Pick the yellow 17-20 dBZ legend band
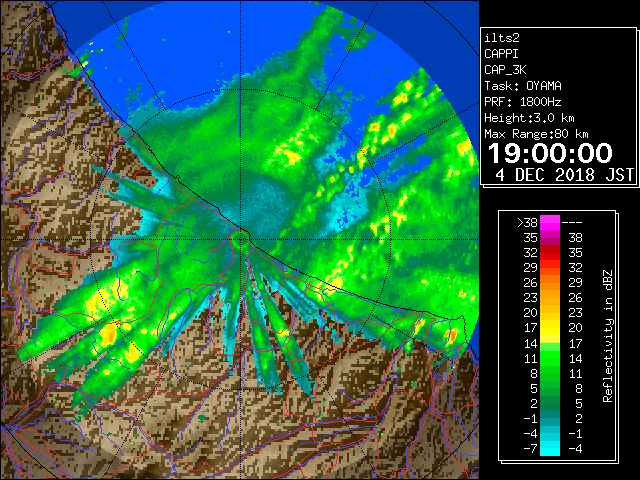 (x=550, y=328)
